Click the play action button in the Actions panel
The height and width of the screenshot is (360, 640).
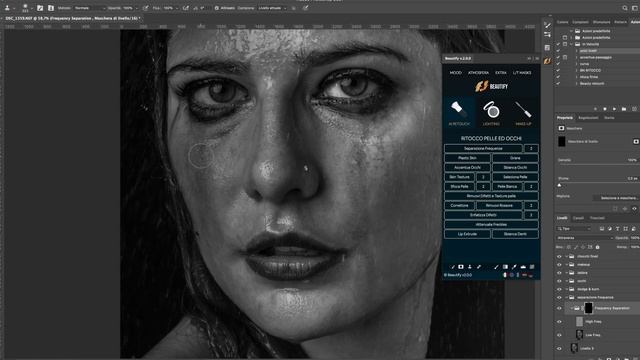pos(614,109)
